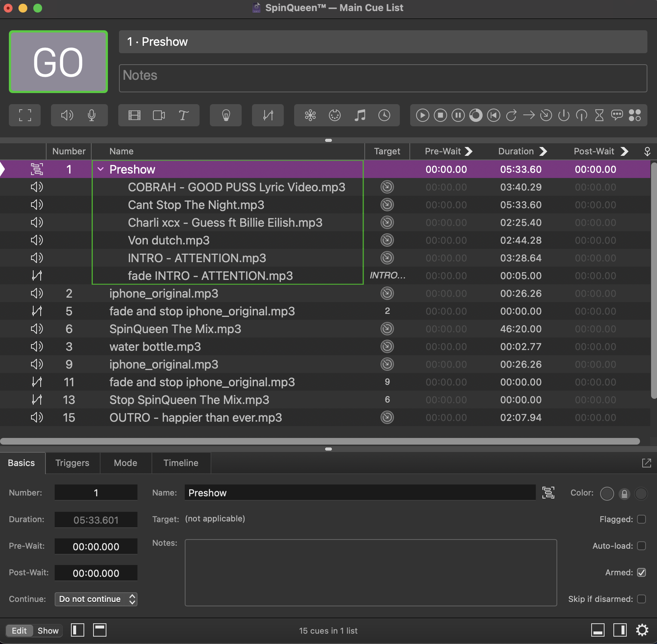Add a Reset cue from toolbar
Viewport: 657px width, 644px height.
(x=493, y=115)
